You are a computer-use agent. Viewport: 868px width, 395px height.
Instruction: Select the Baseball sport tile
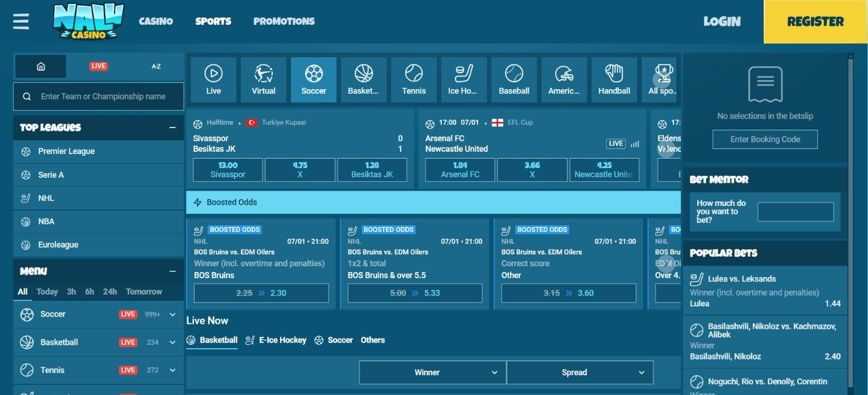(514, 80)
